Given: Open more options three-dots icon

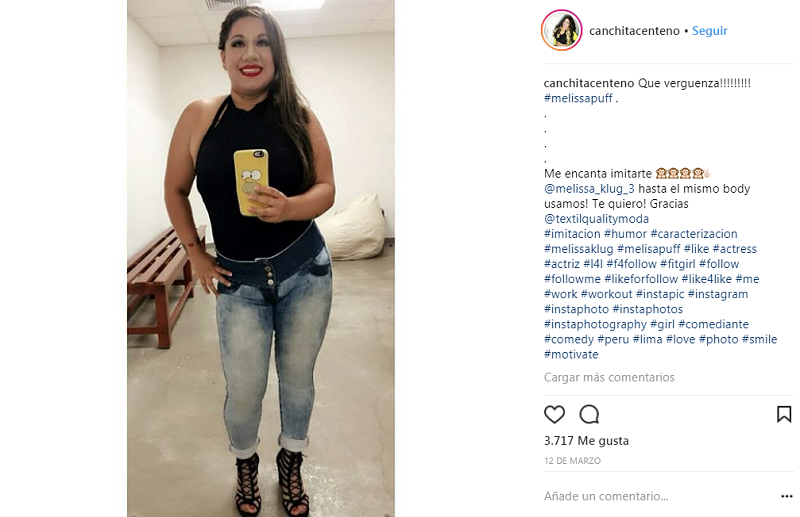Looking at the screenshot, I should (x=787, y=496).
